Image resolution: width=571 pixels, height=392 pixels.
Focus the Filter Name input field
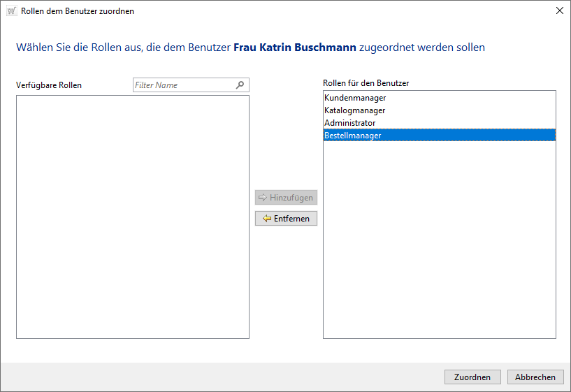coord(183,85)
